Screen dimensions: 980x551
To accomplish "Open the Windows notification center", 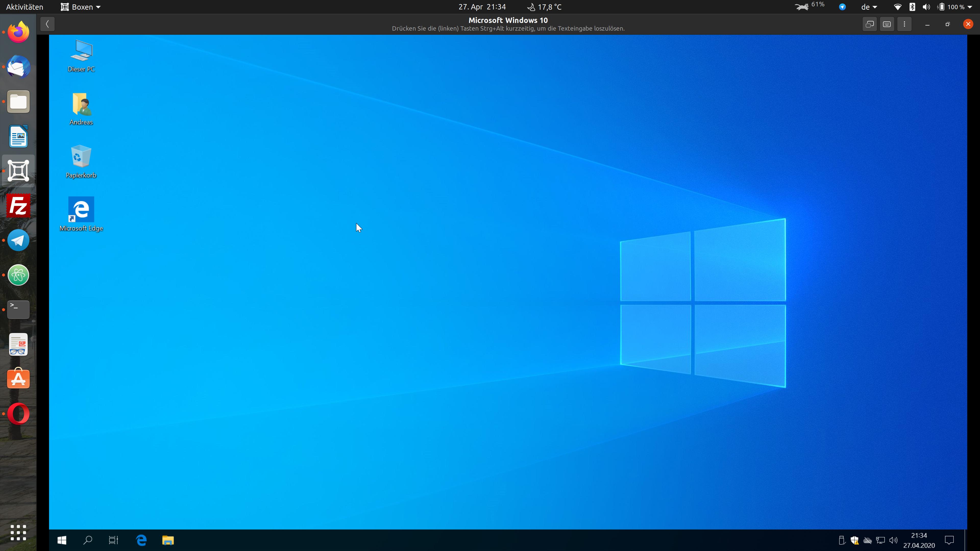I will [x=950, y=540].
